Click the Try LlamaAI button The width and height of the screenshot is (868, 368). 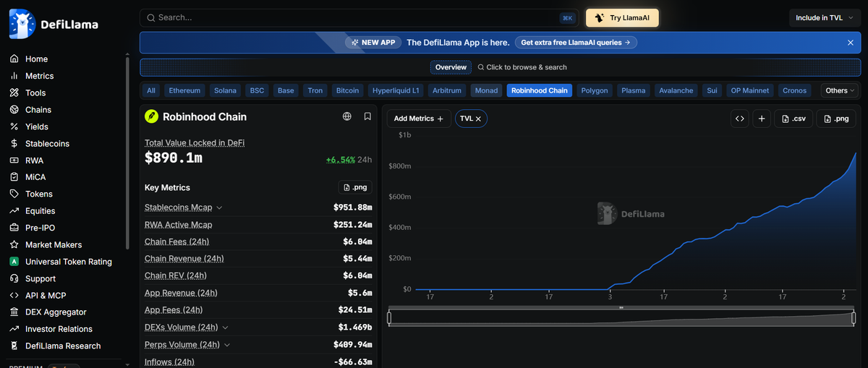point(622,18)
